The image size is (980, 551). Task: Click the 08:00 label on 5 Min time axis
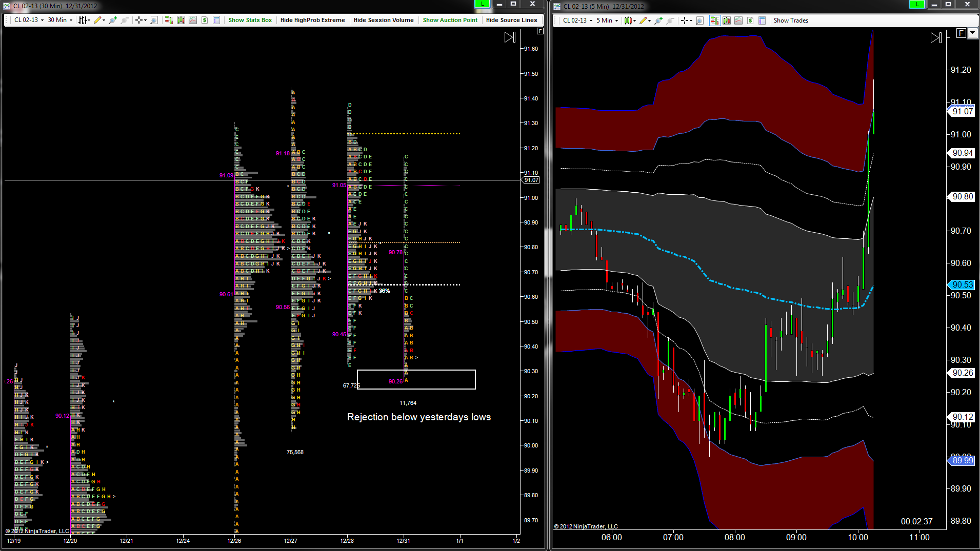(734, 537)
